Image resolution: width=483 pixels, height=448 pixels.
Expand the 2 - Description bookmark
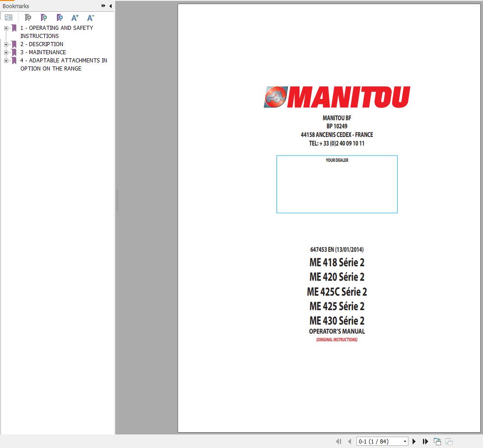point(6,44)
